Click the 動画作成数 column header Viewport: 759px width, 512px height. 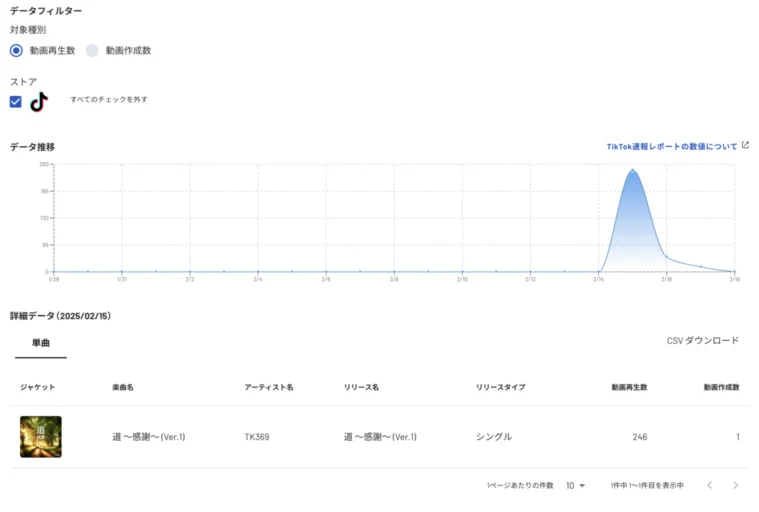point(720,387)
